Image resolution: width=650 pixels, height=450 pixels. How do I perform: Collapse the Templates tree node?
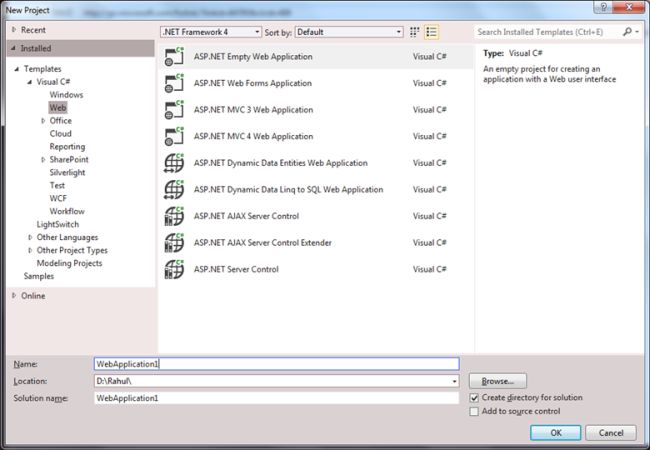click(17, 69)
